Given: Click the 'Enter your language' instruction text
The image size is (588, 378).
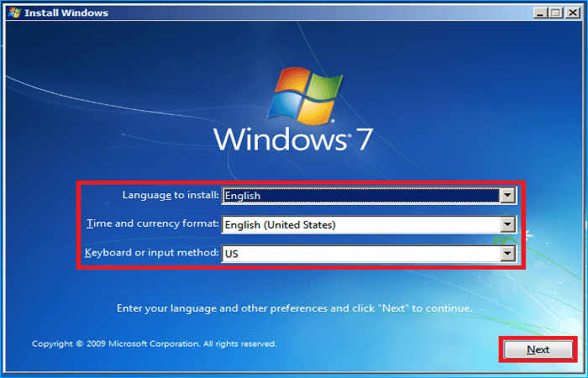Looking at the screenshot, I should click(x=294, y=308).
